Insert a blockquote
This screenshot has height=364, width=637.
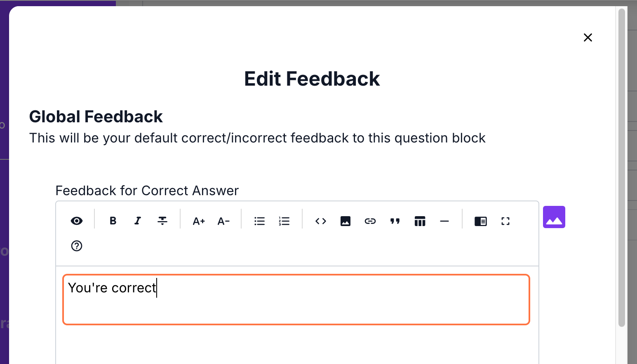coord(395,221)
